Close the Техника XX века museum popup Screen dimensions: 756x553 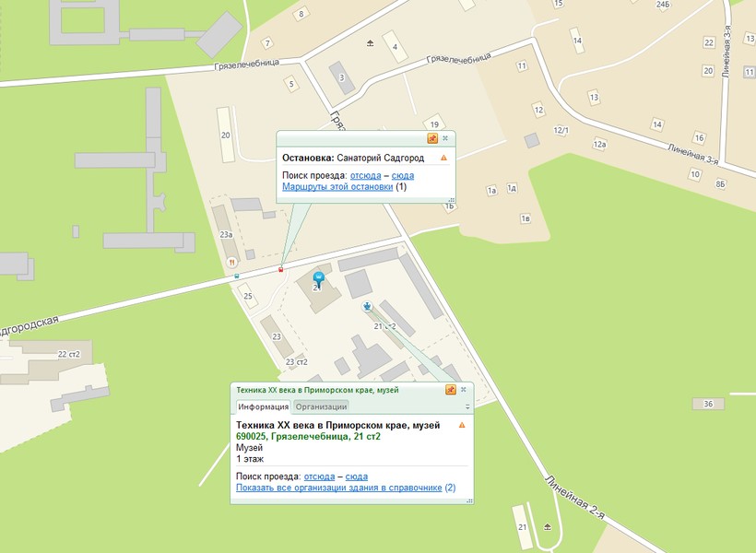pyautogui.click(x=464, y=390)
